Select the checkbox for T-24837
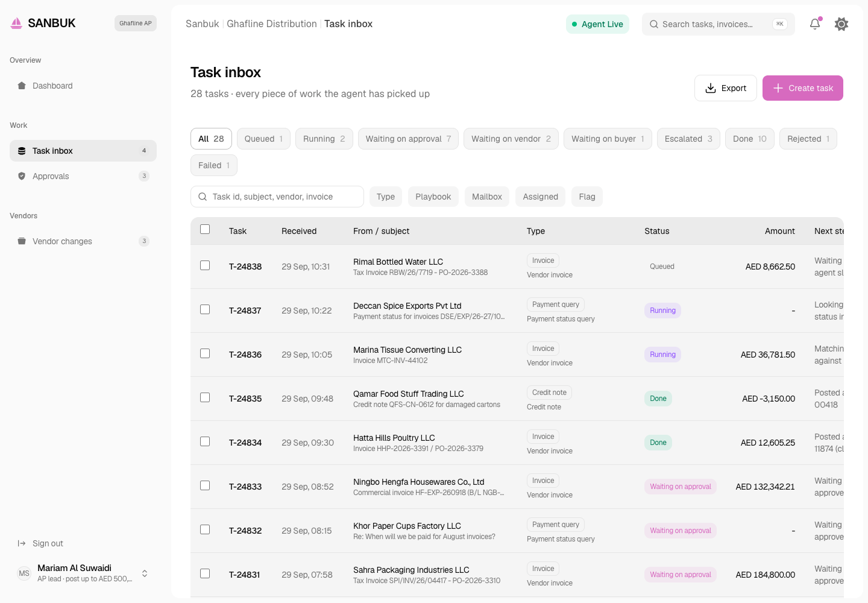Viewport: 868px width, 603px height. (205, 309)
